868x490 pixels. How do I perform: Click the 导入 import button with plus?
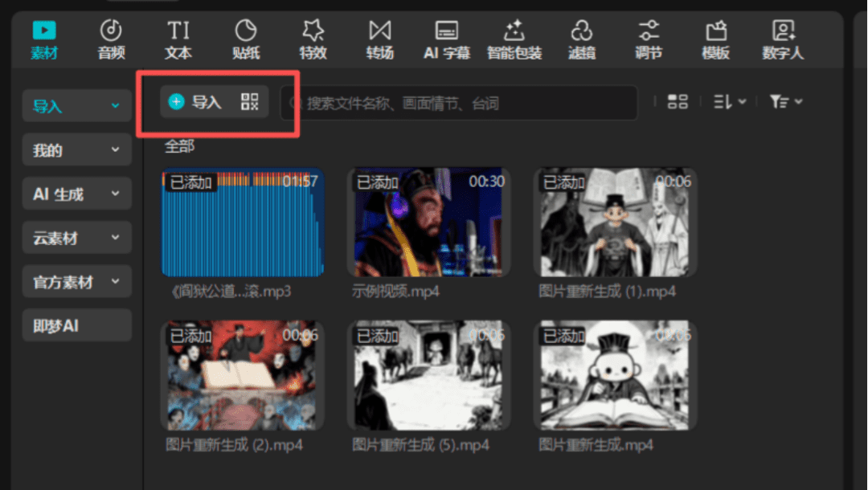pos(195,102)
